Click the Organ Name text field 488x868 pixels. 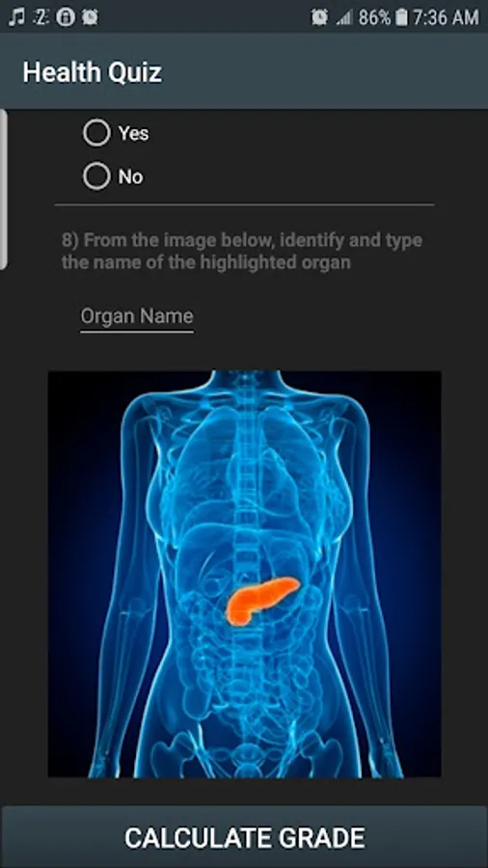click(137, 318)
